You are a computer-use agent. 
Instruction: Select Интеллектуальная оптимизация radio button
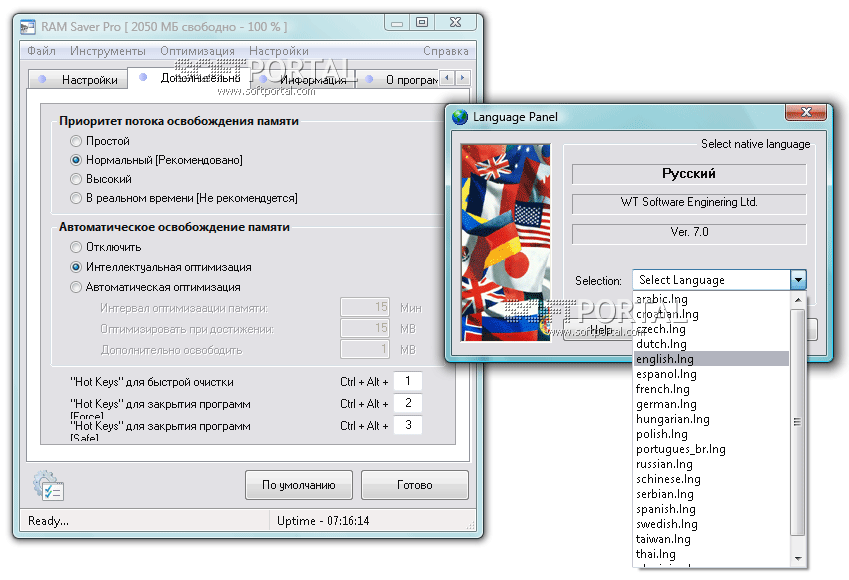click(x=76, y=268)
